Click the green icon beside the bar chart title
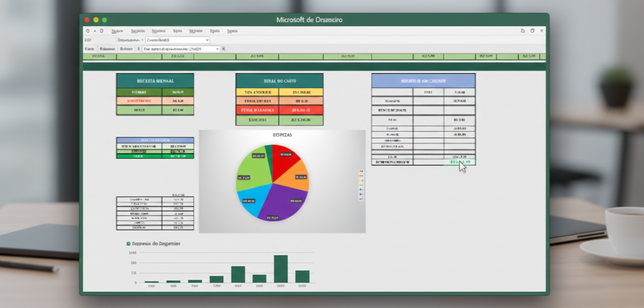This screenshot has width=644, height=308. point(128,244)
